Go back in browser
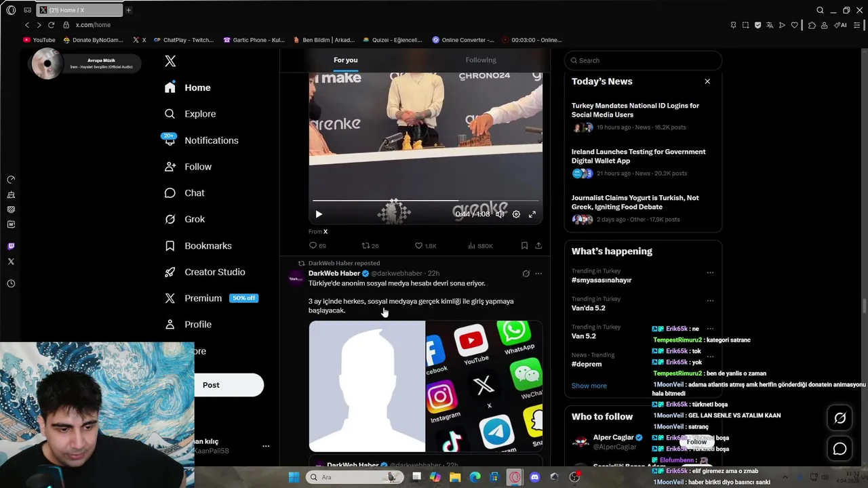Image resolution: width=868 pixels, height=488 pixels. pyautogui.click(x=27, y=25)
